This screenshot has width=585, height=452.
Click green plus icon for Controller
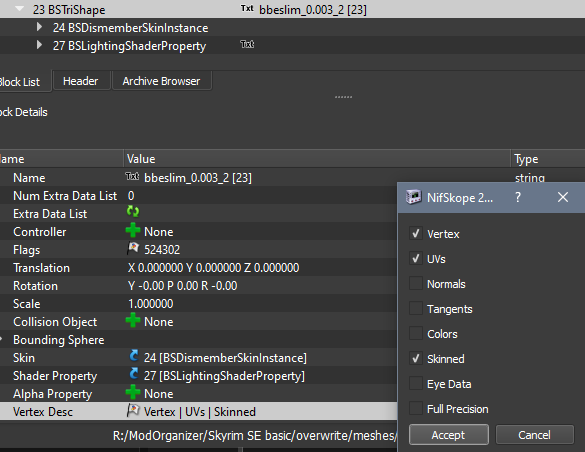(x=133, y=230)
